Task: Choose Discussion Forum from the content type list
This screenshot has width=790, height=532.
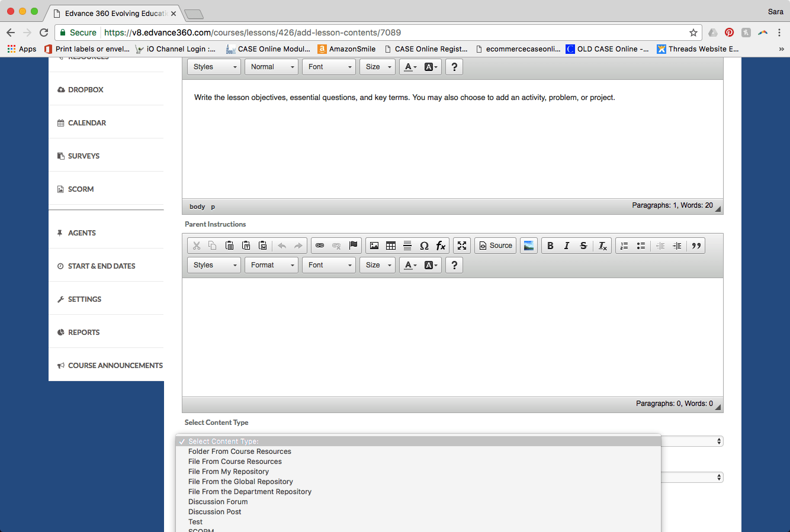Action: coord(218,502)
